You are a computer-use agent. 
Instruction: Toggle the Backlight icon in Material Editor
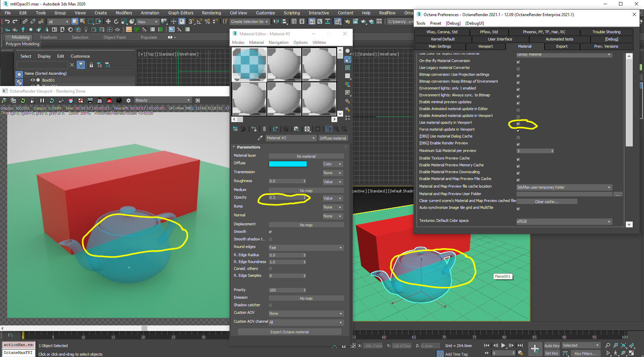point(348,59)
